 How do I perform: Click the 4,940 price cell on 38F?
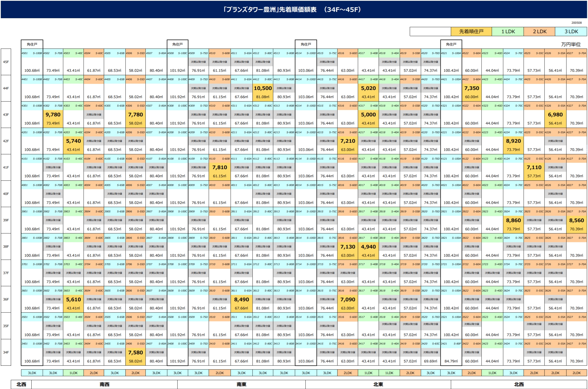[x=368, y=247]
